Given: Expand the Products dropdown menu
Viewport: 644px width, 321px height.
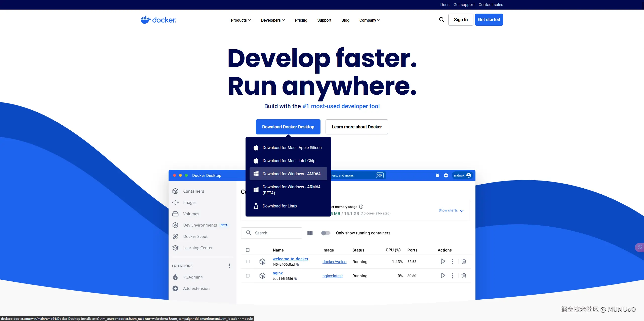Looking at the screenshot, I should click(241, 20).
